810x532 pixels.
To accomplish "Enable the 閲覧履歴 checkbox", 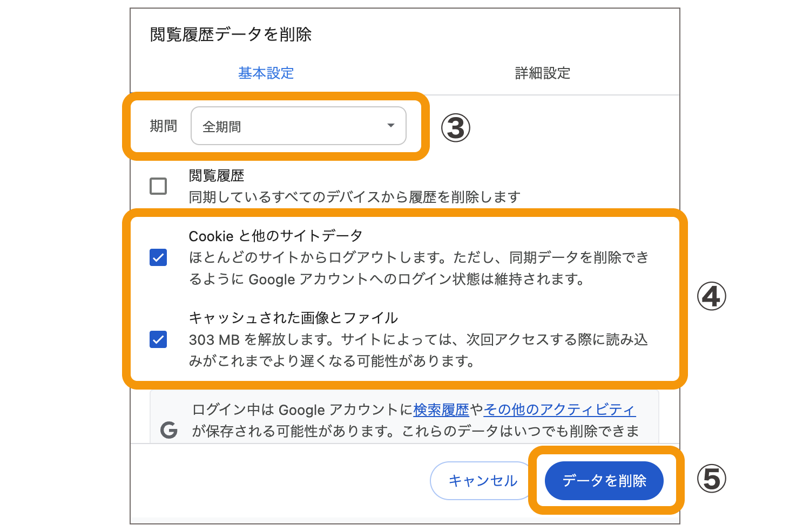I will click(x=158, y=186).
